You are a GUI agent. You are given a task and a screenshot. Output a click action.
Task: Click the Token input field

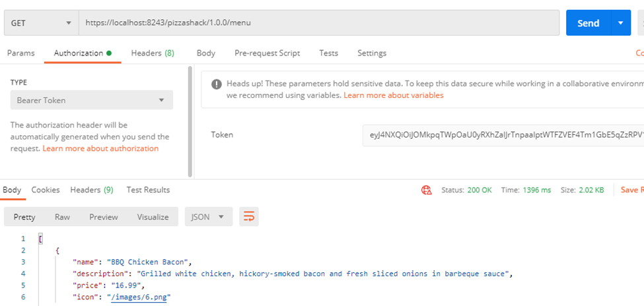tap(503, 135)
